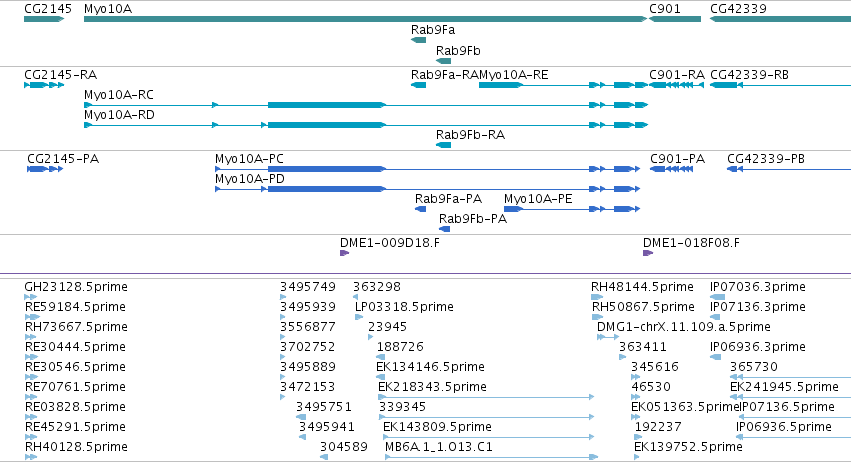851x462 pixels.
Task: Select feature label 3495939
Action: tap(308, 307)
